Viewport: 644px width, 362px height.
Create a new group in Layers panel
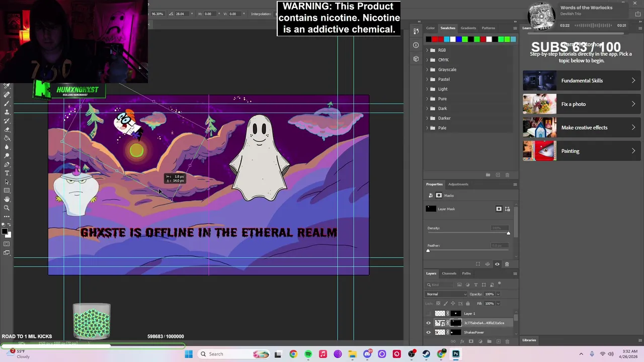(x=489, y=342)
